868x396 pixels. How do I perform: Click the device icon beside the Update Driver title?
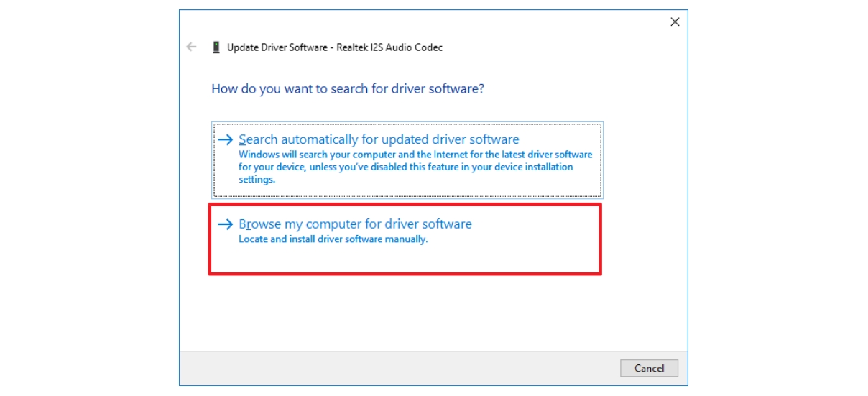[x=216, y=47]
